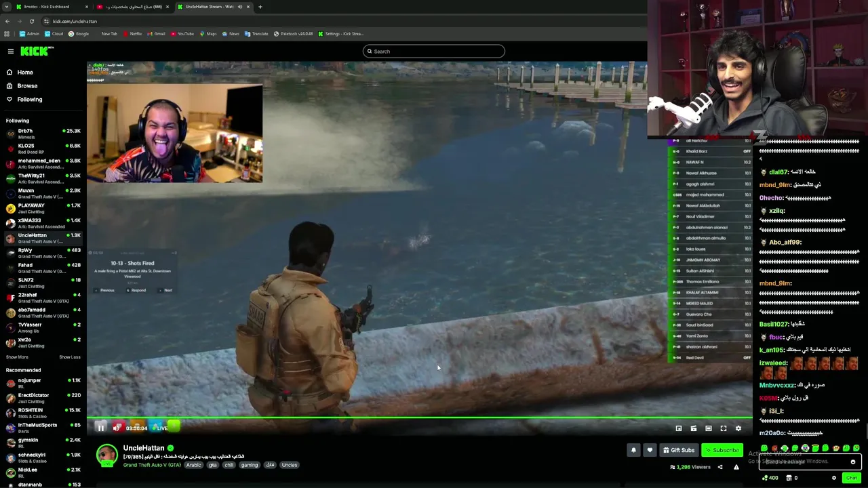The width and height of the screenshot is (868, 488).
Task: Click the Gift Subs button
Action: tap(679, 450)
